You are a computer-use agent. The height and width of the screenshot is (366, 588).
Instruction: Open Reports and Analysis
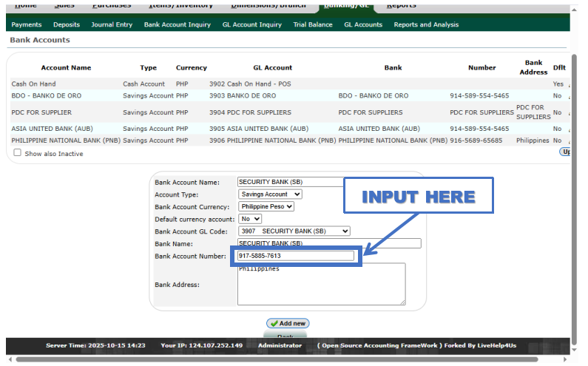click(426, 24)
